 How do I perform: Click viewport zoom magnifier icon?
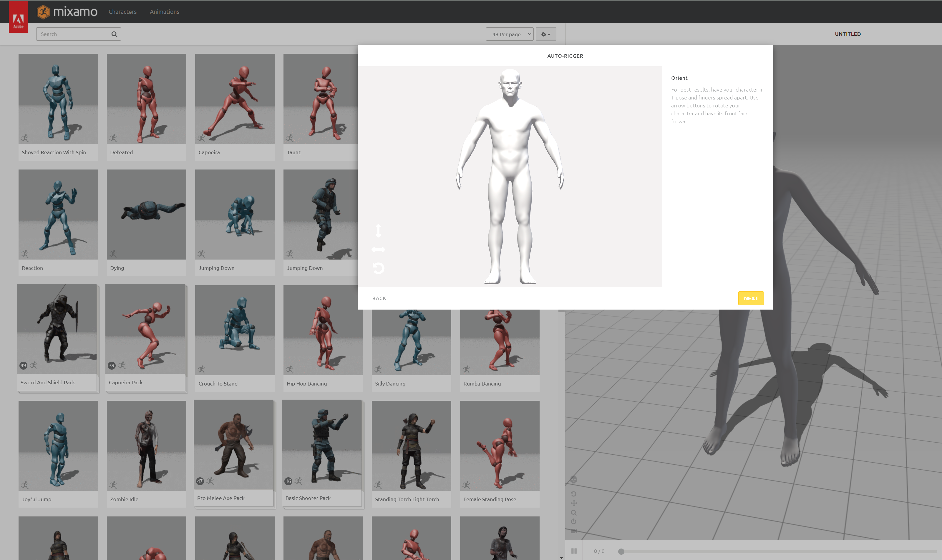point(574,512)
